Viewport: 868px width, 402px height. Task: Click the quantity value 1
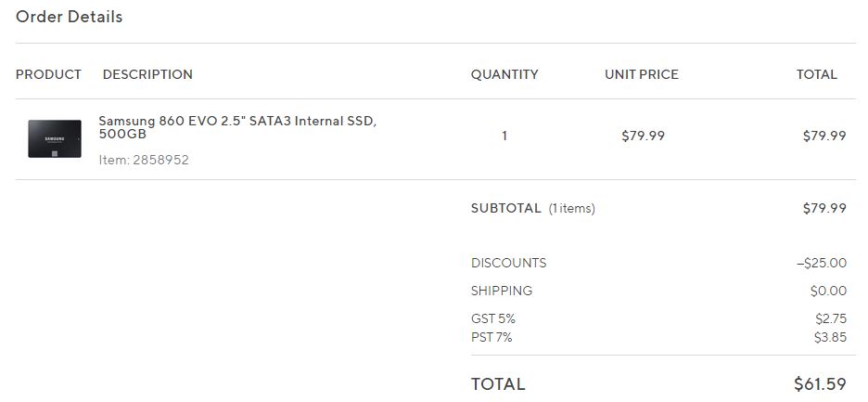[x=504, y=136]
